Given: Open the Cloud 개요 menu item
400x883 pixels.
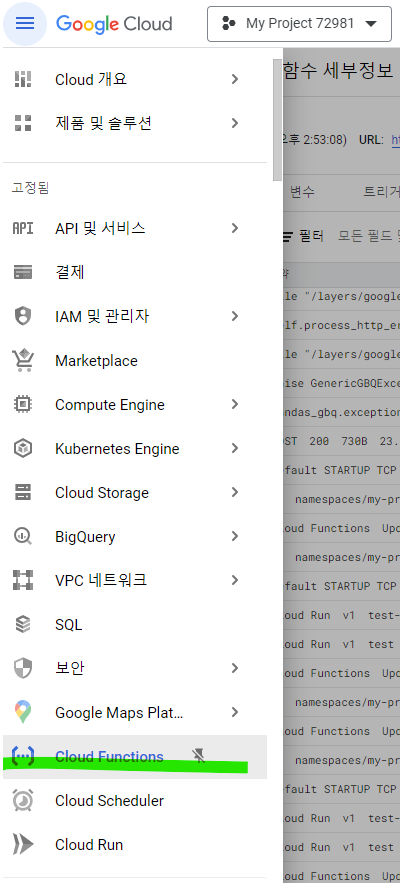Looking at the screenshot, I should (135, 79).
